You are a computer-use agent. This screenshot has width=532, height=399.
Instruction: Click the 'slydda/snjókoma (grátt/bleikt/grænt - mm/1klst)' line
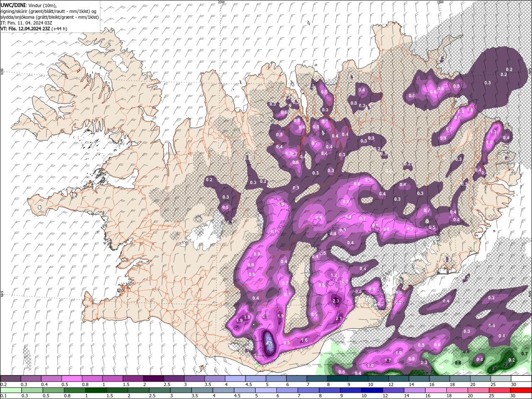click(49, 17)
